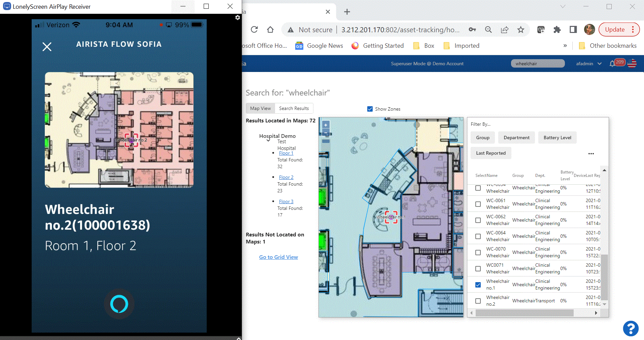Reload the browser page
Image resolution: width=644 pixels, height=340 pixels.
tap(254, 30)
